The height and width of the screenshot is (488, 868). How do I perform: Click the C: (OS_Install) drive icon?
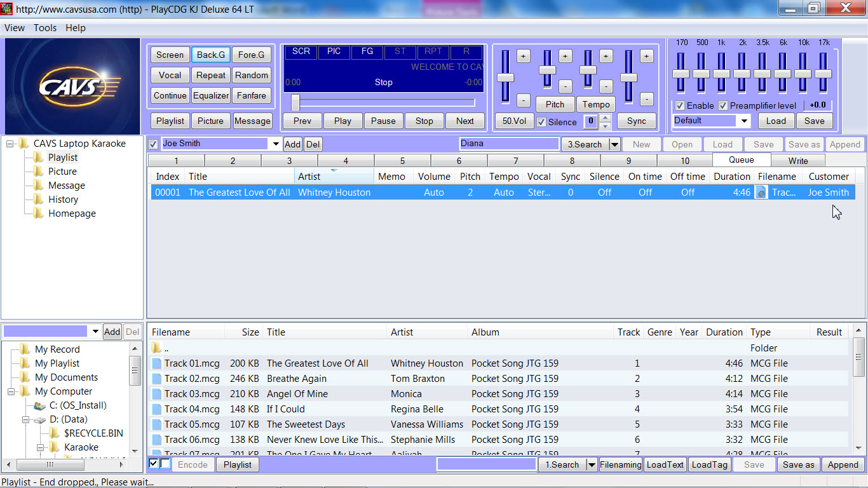point(39,405)
